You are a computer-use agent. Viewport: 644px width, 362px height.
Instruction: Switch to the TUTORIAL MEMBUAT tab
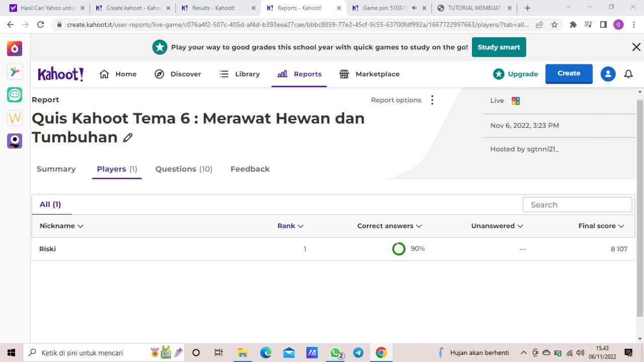473,8
